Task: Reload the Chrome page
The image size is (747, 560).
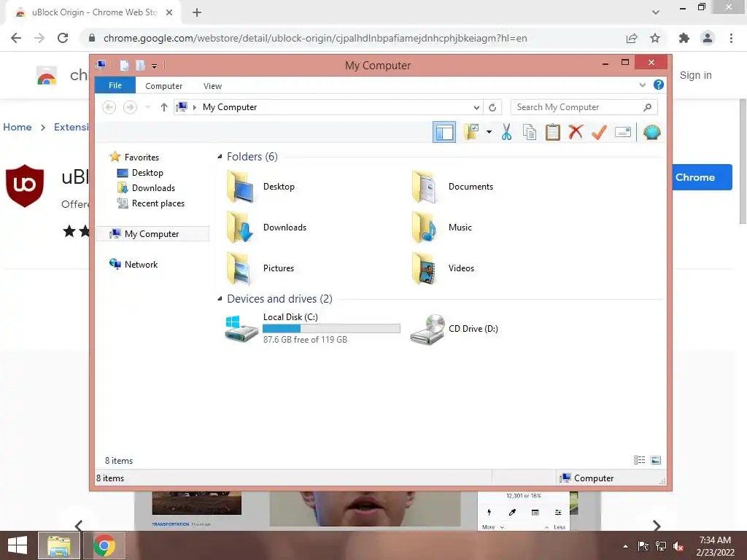Action: [63, 38]
